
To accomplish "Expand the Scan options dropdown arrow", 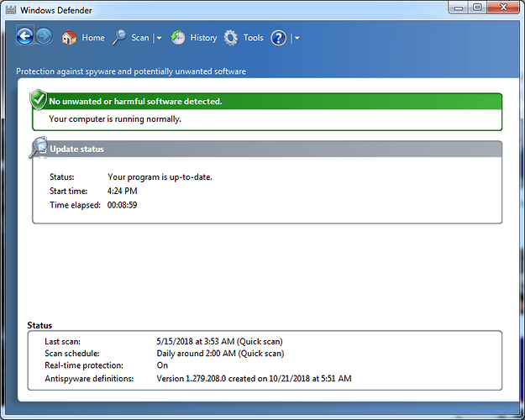I will coord(159,39).
